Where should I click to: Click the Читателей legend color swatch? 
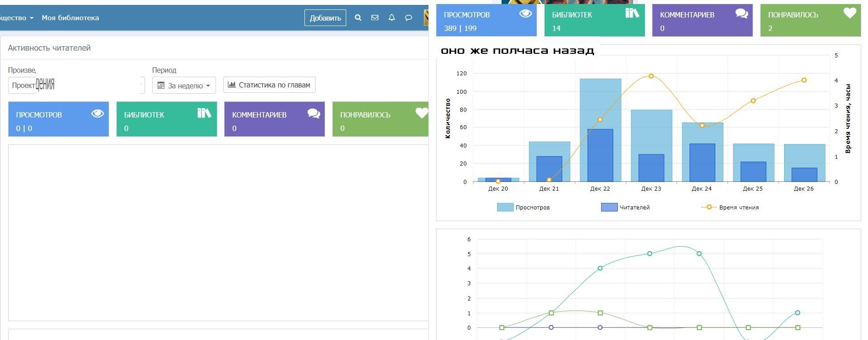point(609,207)
